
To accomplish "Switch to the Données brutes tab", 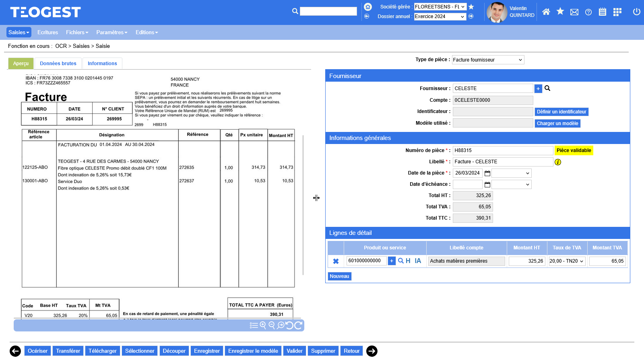I will pos(58,64).
